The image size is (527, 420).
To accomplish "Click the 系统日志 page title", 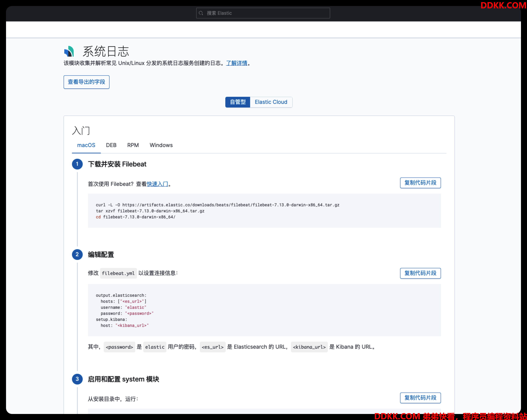I will pos(106,51).
